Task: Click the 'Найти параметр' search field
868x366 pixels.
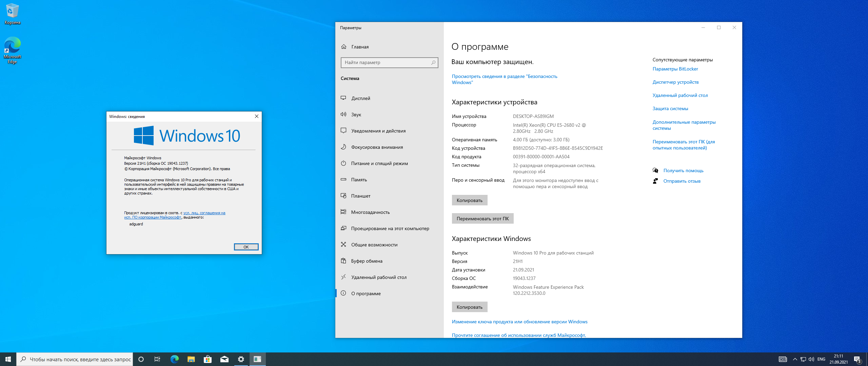Action: (389, 62)
